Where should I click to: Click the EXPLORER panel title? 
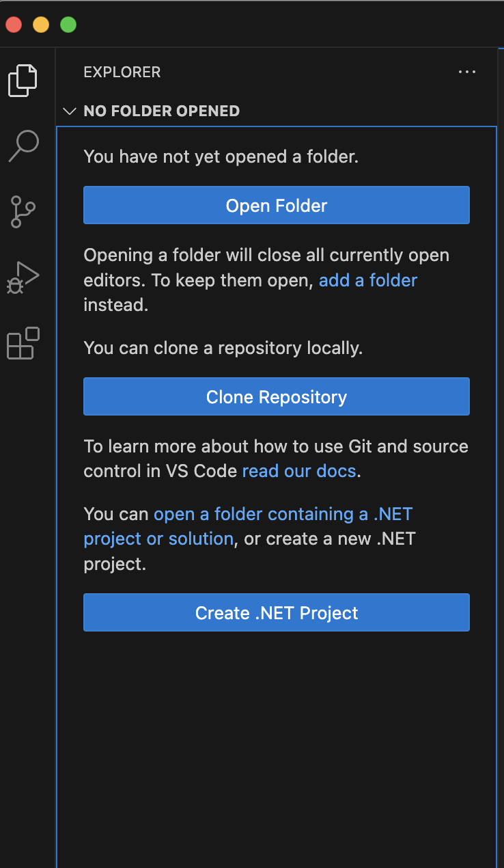coord(122,72)
